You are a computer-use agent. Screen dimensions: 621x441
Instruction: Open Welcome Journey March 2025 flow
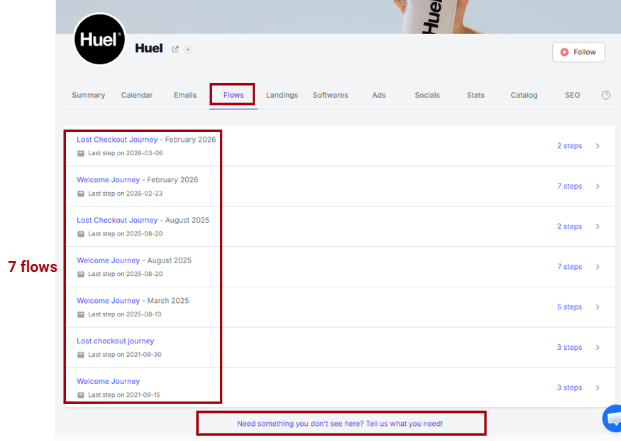coord(108,301)
